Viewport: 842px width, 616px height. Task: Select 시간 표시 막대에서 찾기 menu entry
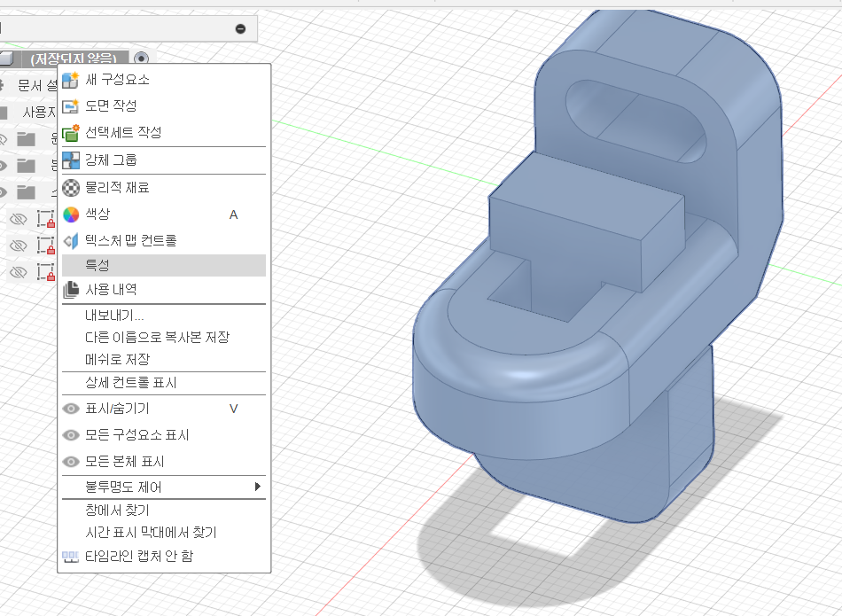(164, 532)
